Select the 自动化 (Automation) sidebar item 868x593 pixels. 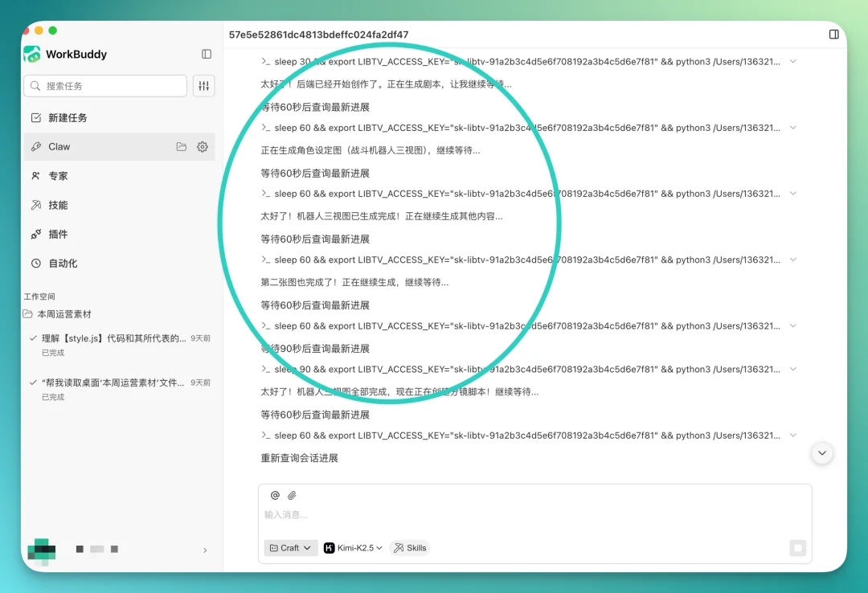click(x=61, y=263)
